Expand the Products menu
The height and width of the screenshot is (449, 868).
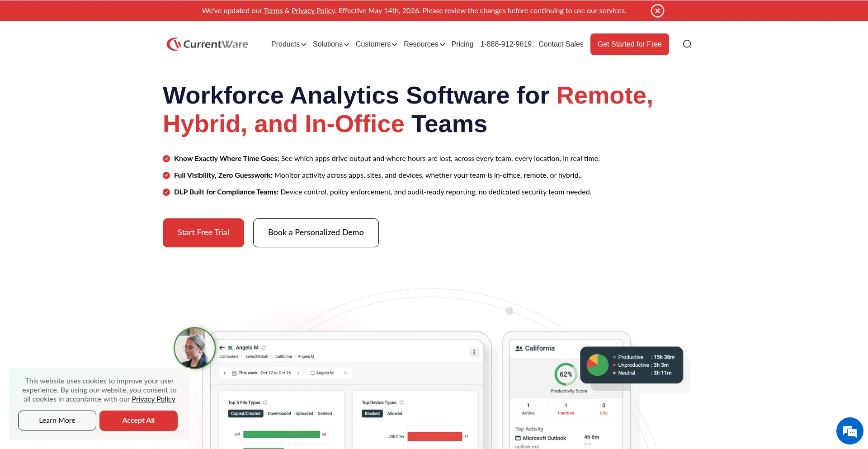(288, 44)
